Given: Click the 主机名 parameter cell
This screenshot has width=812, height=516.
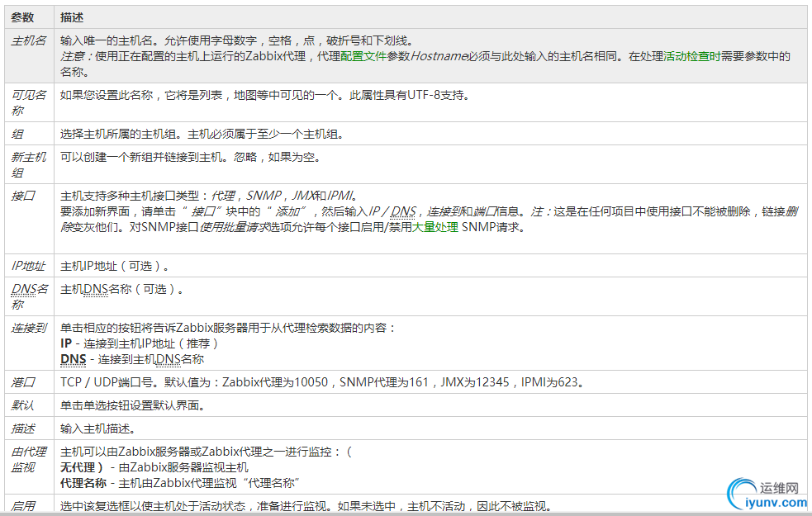Looking at the screenshot, I should [28, 39].
